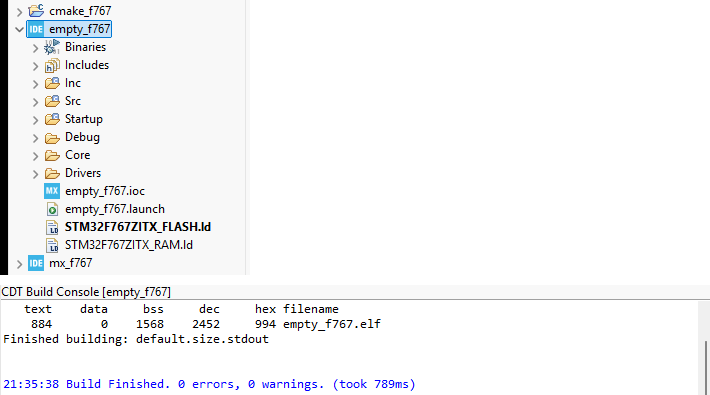
Task: Click the Drivers folder icon
Action: point(52,173)
